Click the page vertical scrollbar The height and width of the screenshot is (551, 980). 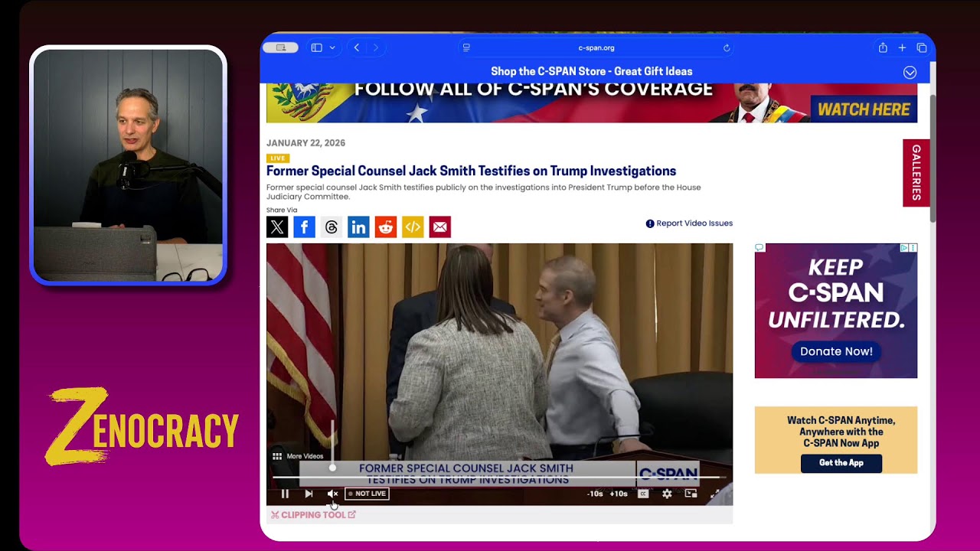932,160
